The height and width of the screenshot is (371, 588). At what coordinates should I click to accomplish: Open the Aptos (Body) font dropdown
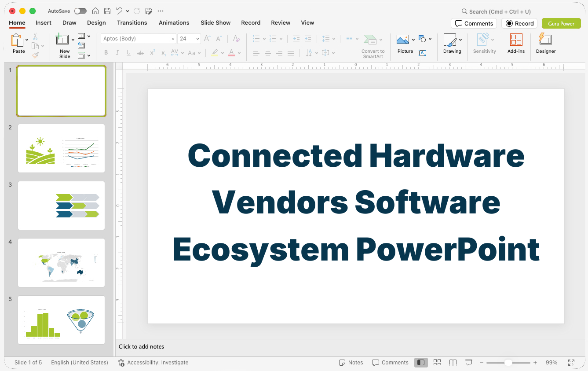(x=173, y=39)
